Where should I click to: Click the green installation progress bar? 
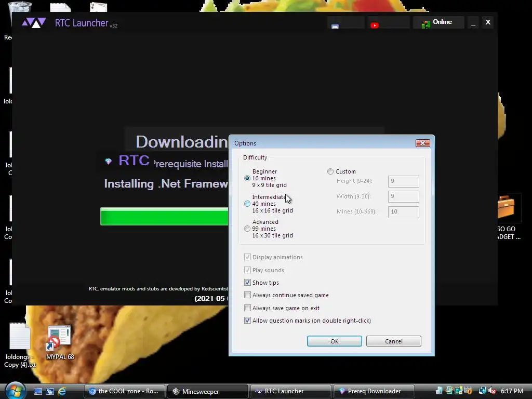tap(164, 217)
